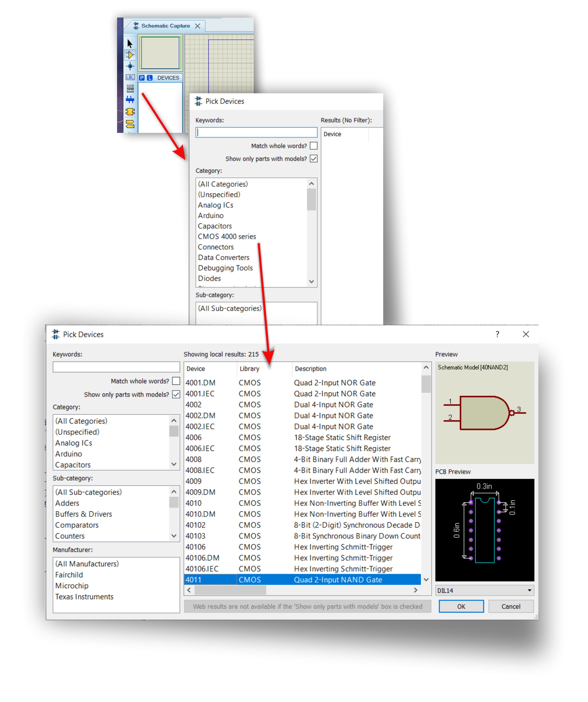The image size is (588, 702).
Task: Tick Match whole words in the 215-results dialog
Action: tap(176, 381)
